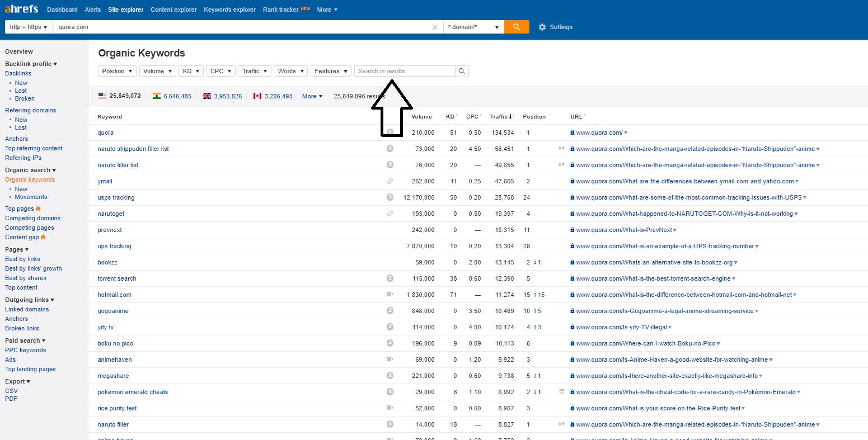
Task: Collapse the Paid search section
Action: [25, 340]
